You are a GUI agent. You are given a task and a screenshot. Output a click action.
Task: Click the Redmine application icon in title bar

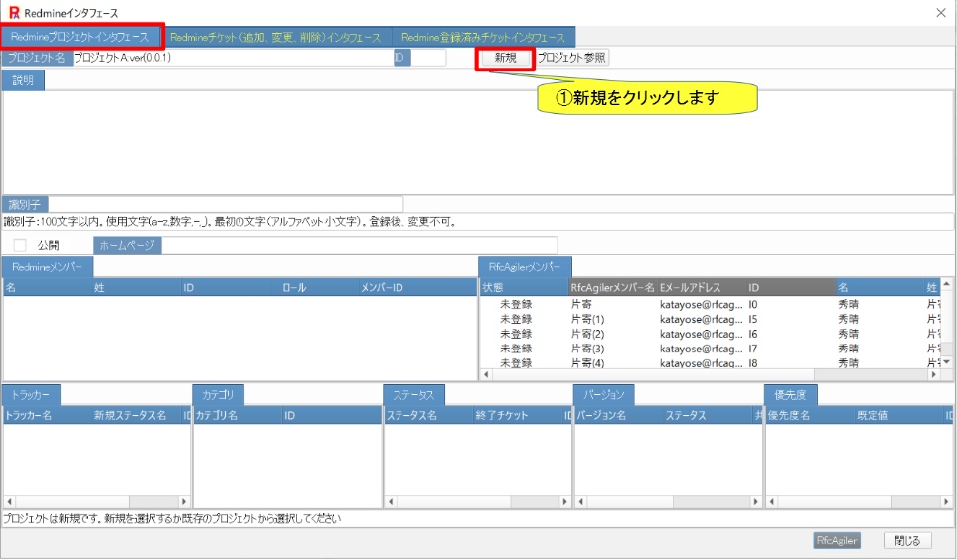[x=14, y=12]
